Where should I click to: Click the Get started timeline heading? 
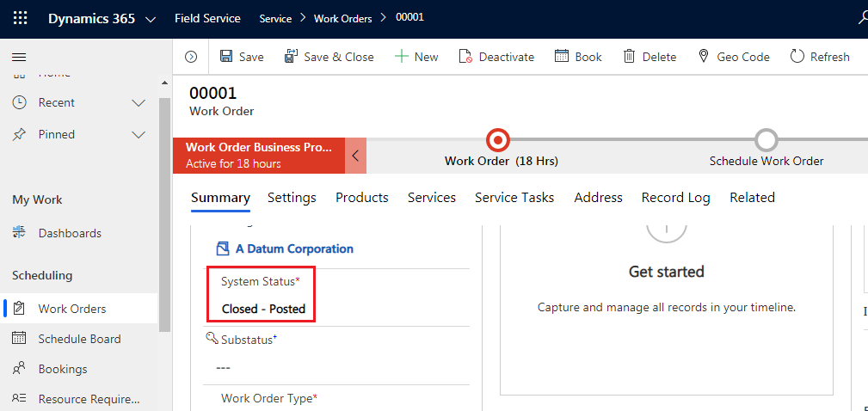[667, 272]
